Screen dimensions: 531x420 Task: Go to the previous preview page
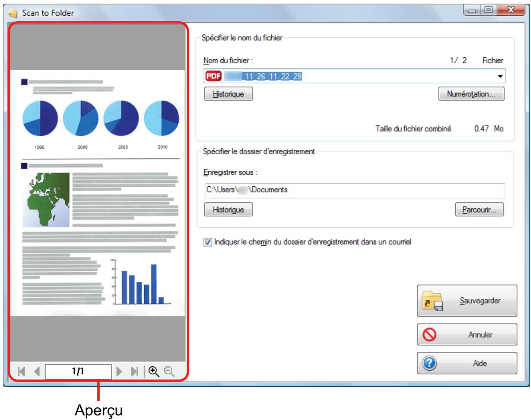37,371
